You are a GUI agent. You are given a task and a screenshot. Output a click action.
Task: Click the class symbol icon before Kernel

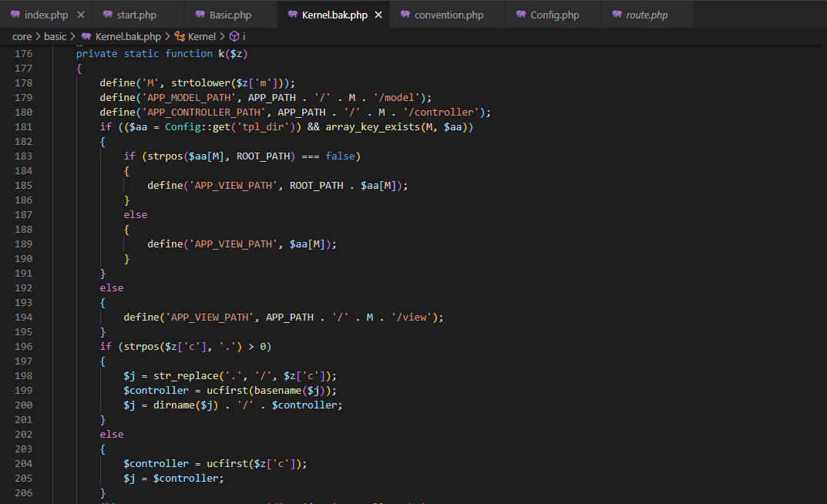click(180, 36)
